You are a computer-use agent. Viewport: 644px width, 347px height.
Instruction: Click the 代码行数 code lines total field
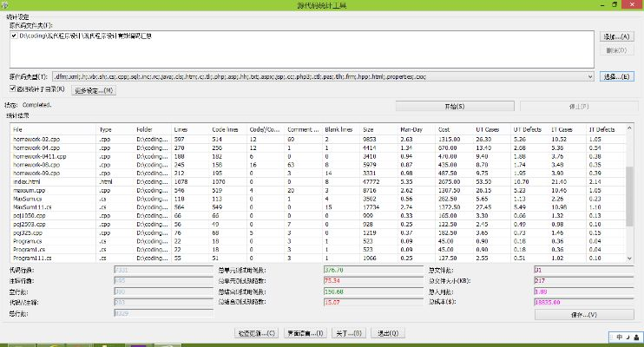pyautogui.click(x=163, y=270)
